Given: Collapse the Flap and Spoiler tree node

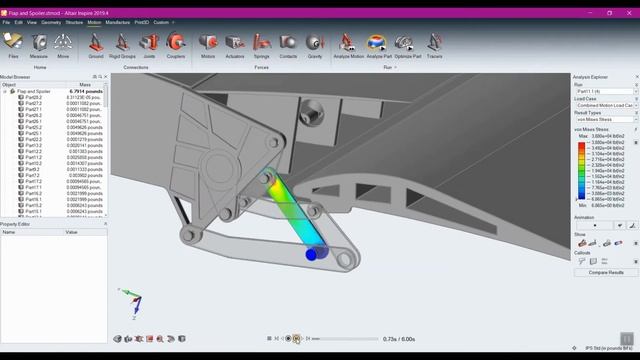Looking at the screenshot, I should [x=5, y=91].
